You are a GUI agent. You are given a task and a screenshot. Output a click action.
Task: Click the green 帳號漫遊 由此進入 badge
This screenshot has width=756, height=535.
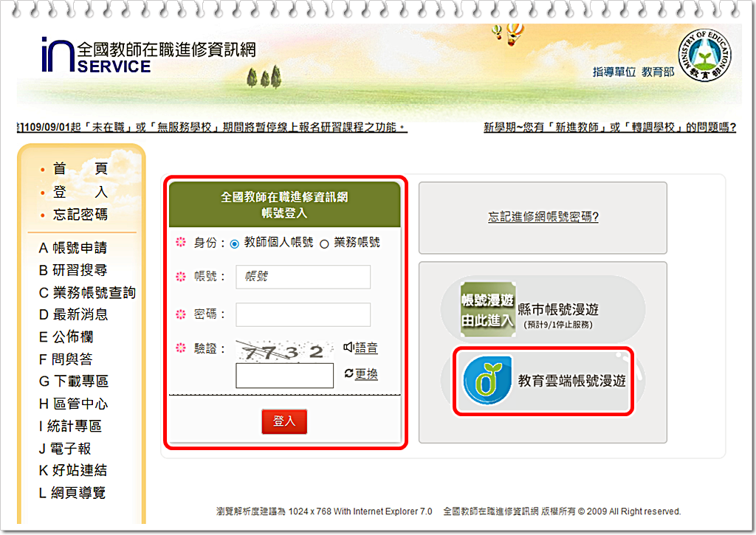488,309
